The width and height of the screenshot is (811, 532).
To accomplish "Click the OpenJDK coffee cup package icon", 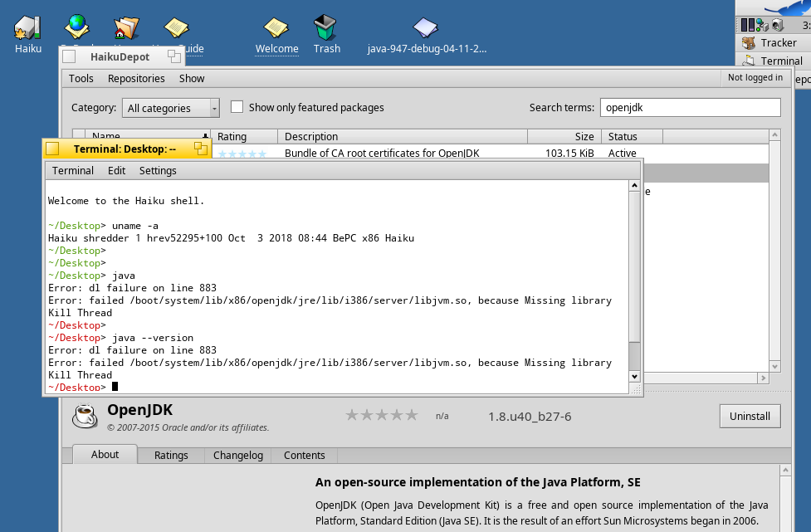I will coord(85,416).
